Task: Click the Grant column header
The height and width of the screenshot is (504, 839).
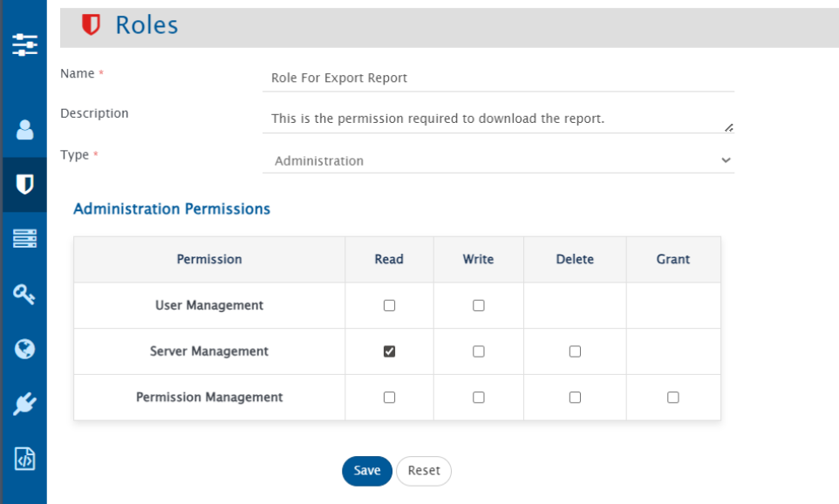Action: (x=673, y=260)
